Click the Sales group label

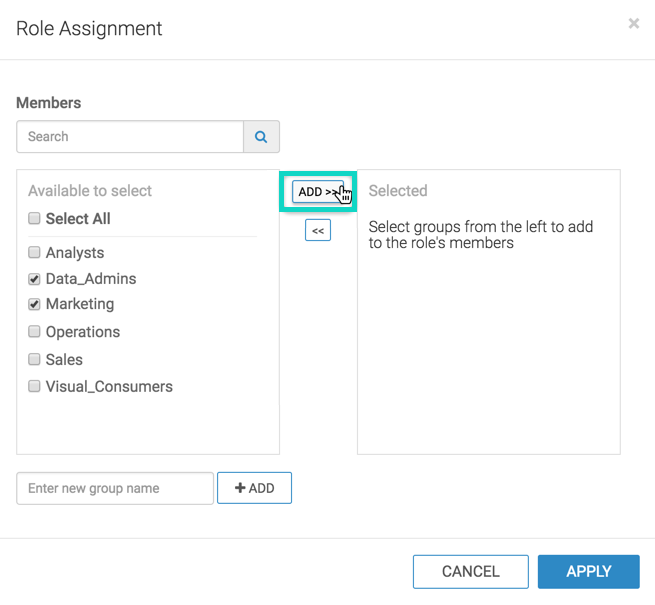click(64, 360)
